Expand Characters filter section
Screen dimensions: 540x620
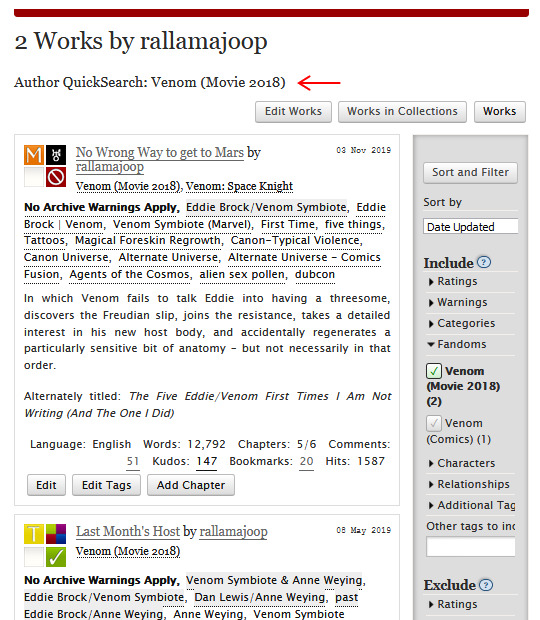(461, 463)
